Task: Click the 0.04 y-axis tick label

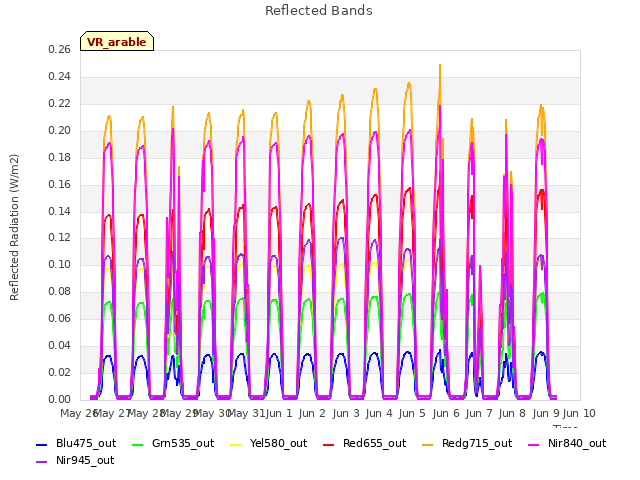Action: pyautogui.click(x=60, y=345)
